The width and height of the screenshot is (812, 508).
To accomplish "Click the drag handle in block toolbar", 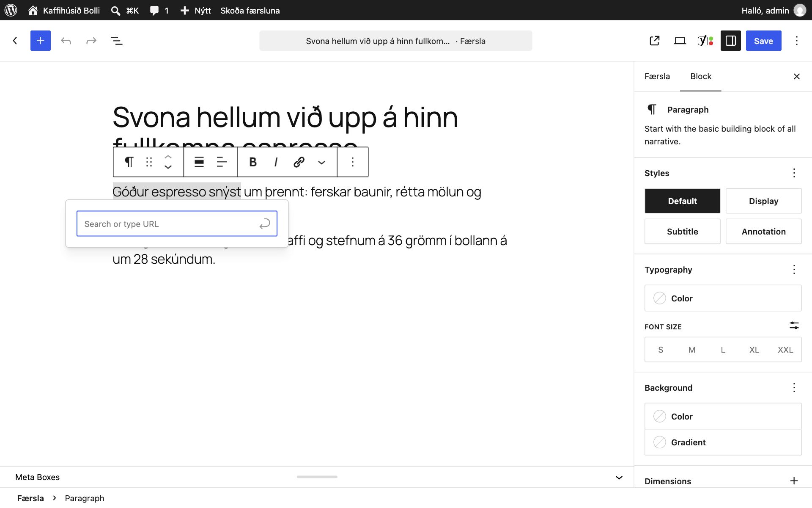I will click(x=149, y=162).
